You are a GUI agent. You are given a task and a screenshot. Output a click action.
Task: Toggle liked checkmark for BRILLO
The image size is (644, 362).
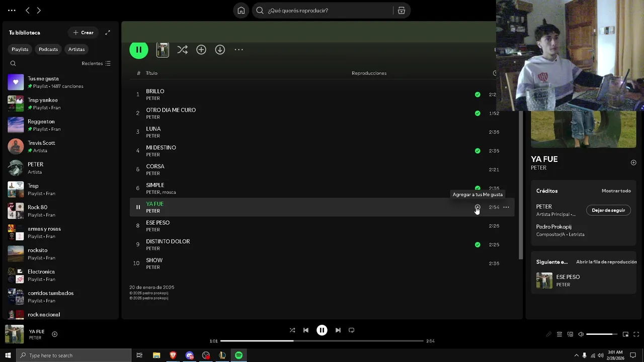[477, 95]
